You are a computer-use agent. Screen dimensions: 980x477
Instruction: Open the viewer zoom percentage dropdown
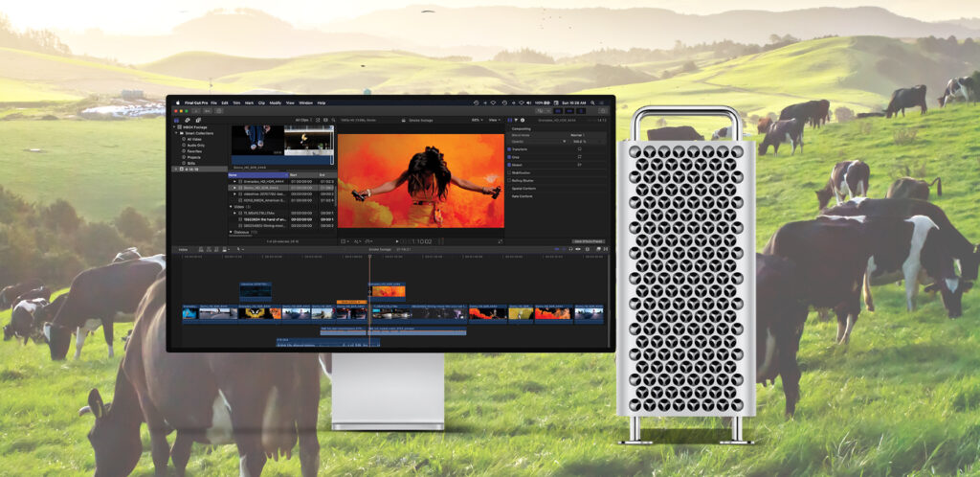tap(478, 120)
